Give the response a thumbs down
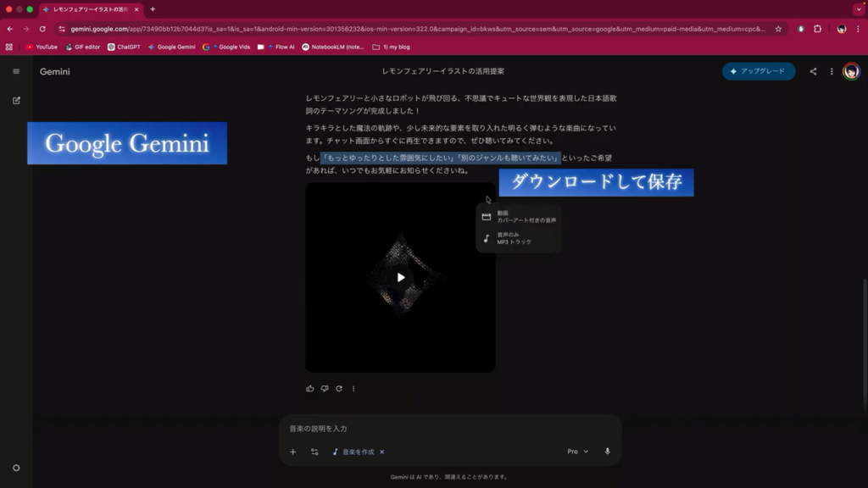868x488 pixels. (325, 389)
